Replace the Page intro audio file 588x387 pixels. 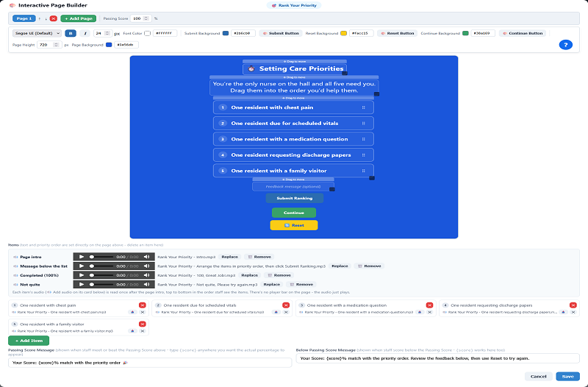coord(229,257)
